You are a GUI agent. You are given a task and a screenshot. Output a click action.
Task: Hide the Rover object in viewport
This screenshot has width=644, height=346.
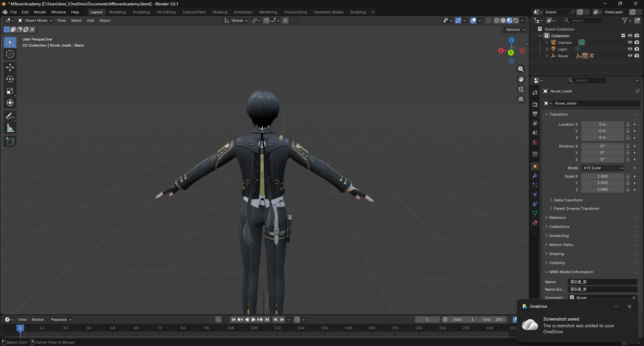[x=630, y=56]
